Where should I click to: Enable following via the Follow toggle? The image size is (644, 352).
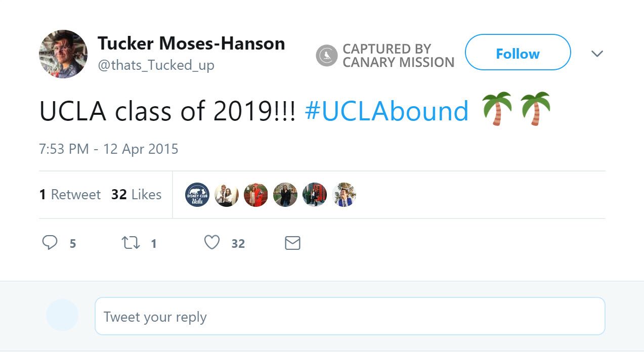[x=518, y=53]
